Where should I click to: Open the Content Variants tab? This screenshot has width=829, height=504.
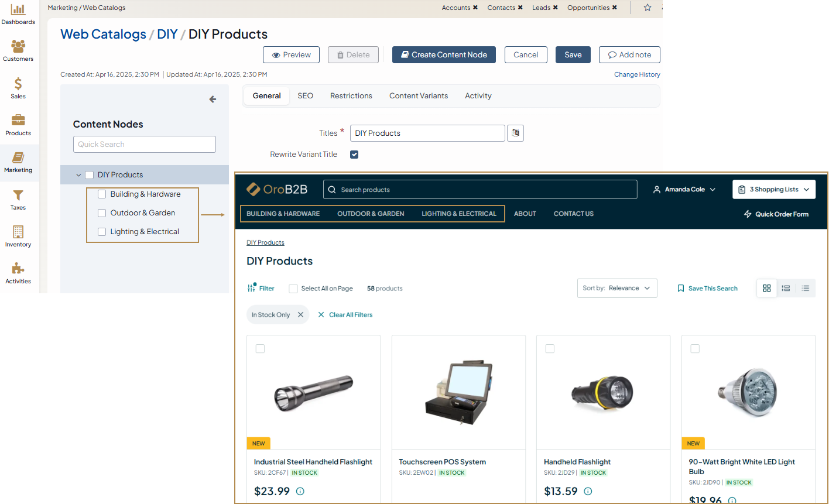point(418,96)
